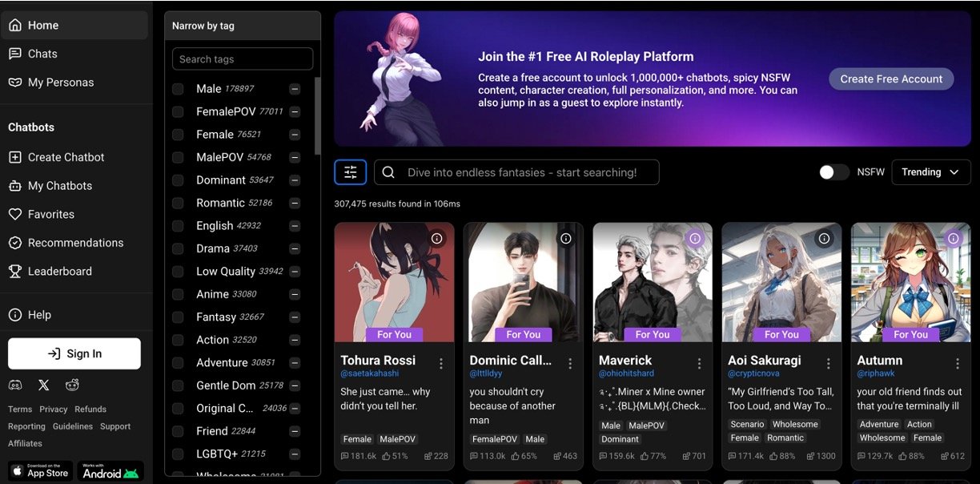Check the Romantic tag checkbox
The width and height of the screenshot is (980, 484).
[x=178, y=204]
